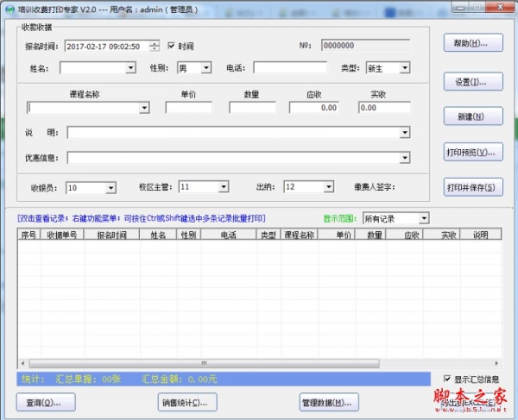
Task: Click the 实收 amount field
Action: click(x=384, y=108)
